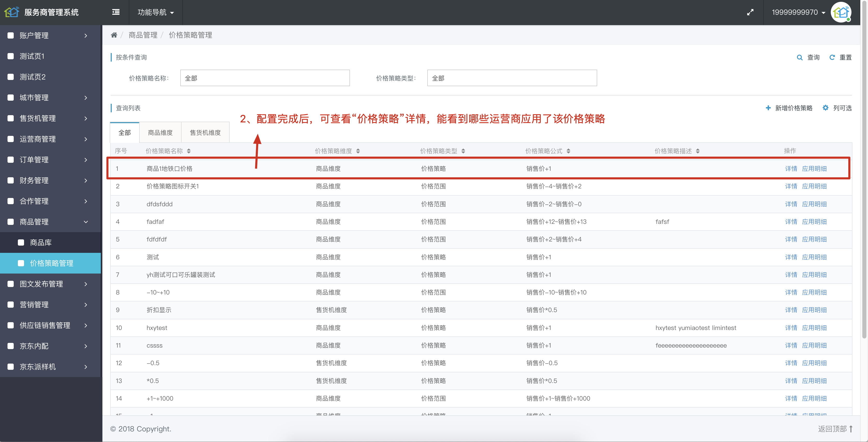Image resolution: width=868 pixels, height=442 pixels.
Task: Click the square icon beside 商品库
Action: [21, 242]
